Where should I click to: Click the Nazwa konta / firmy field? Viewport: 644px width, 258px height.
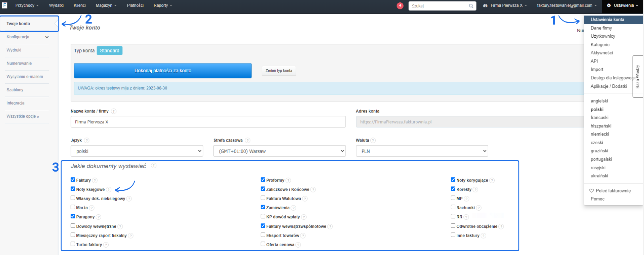click(x=208, y=122)
